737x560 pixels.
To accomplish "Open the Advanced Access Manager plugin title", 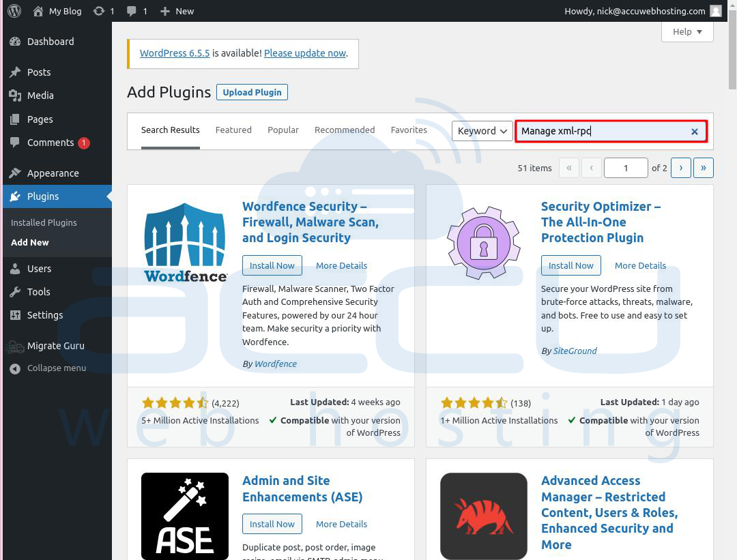I will [x=609, y=512].
